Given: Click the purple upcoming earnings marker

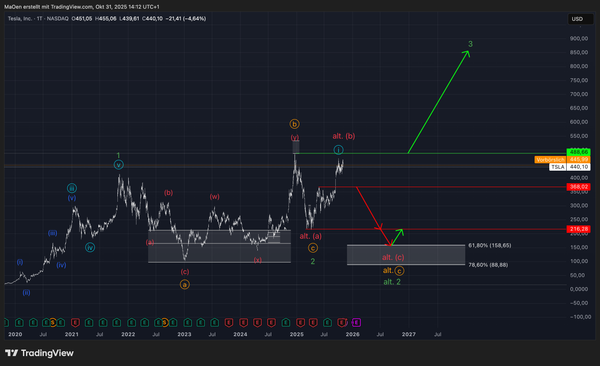Looking at the screenshot, I should coord(356,323).
